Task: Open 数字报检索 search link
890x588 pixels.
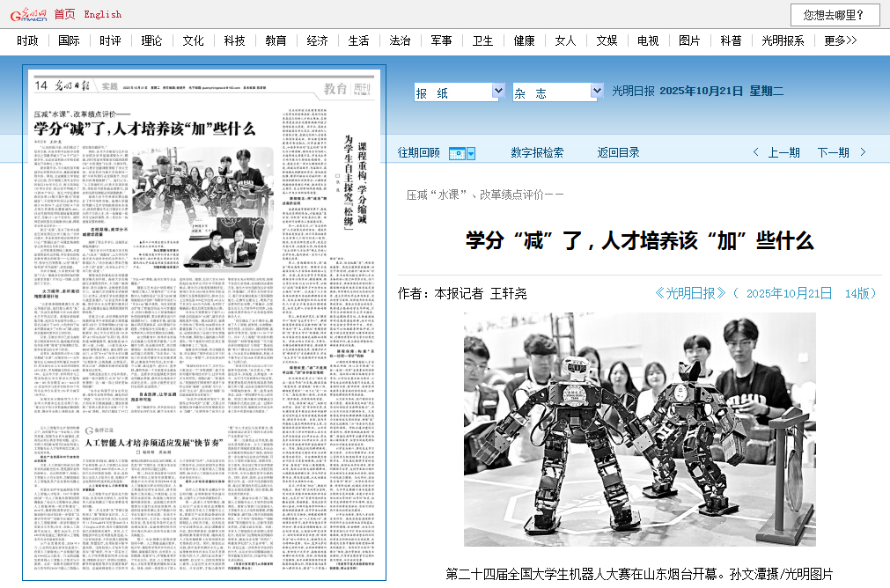Action: (537, 152)
